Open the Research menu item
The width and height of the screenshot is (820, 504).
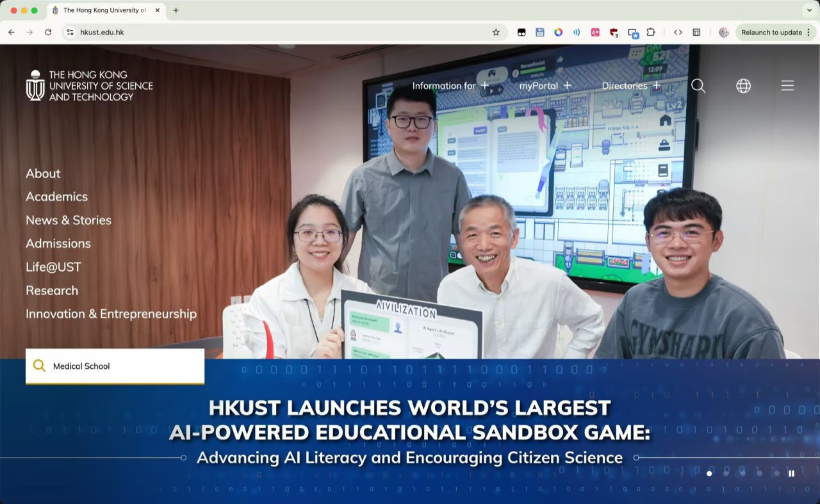point(52,291)
